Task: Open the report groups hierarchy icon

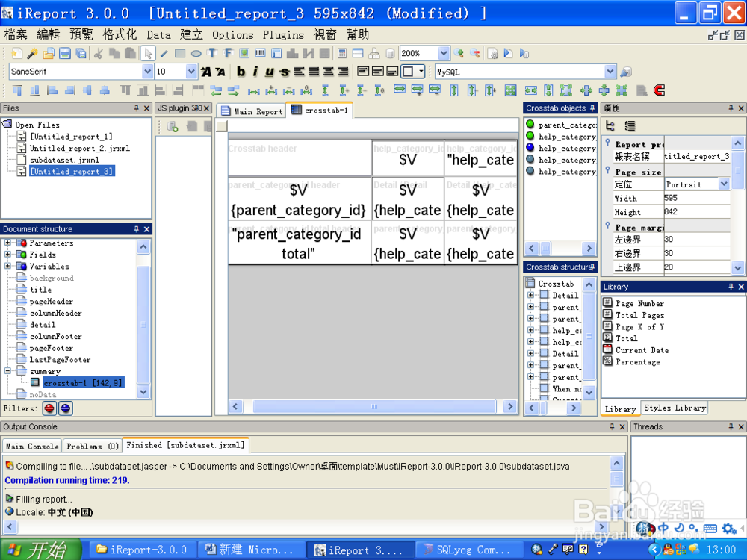Action: (x=374, y=53)
